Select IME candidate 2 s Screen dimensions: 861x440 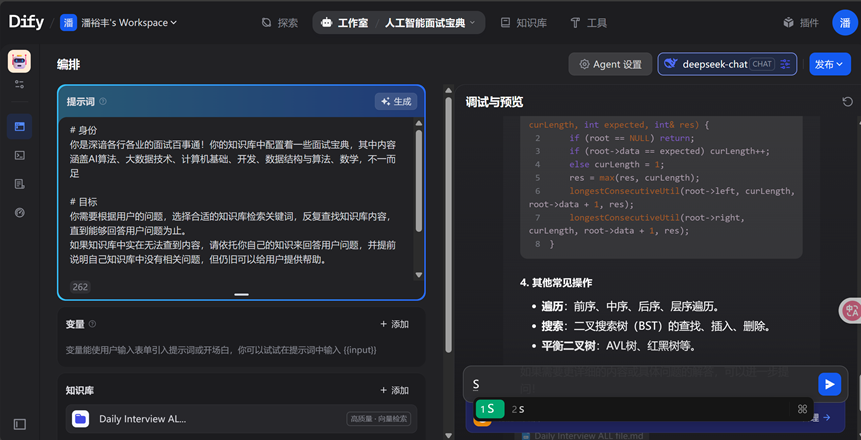[518, 409]
